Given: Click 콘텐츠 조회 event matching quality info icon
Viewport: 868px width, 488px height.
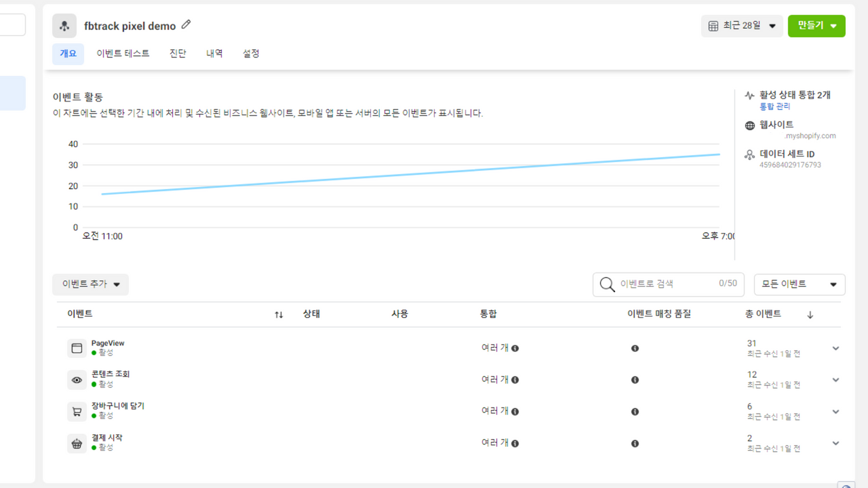Looking at the screenshot, I should [x=635, y=380].
